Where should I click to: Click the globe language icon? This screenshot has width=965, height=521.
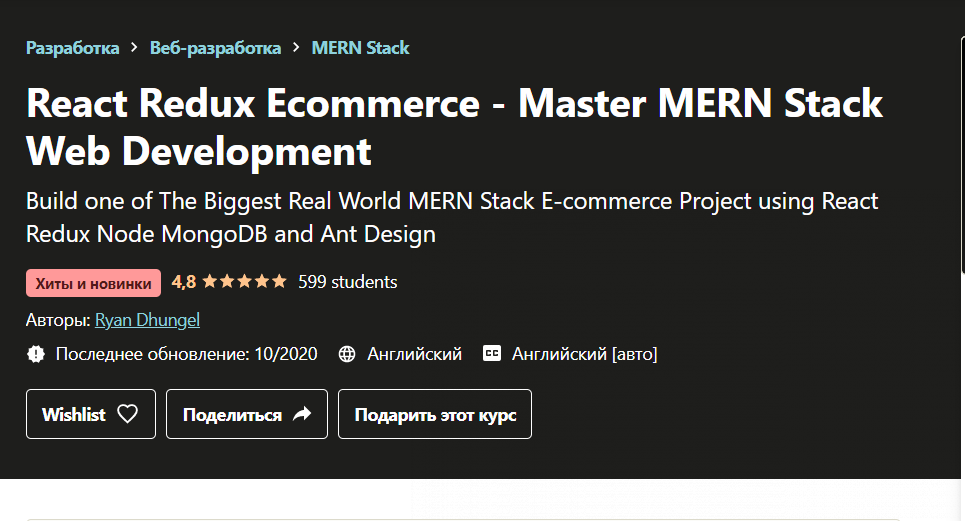pyautogui.click(x=347, y=353)
